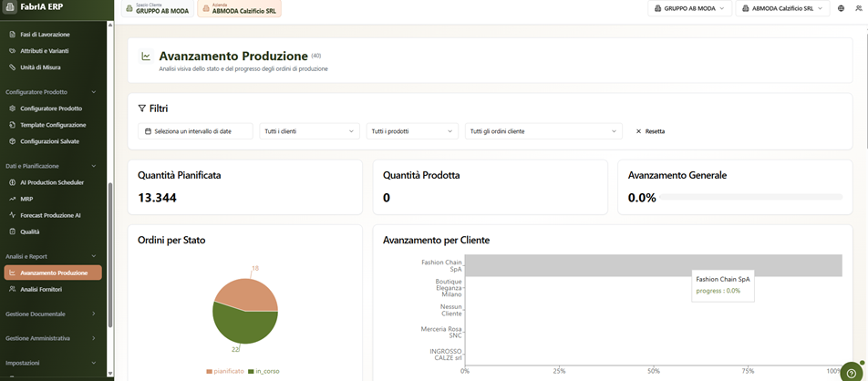Open the GRUPPO AB MODA dropdown in header
The height and width of the screenshot is (381, 868).
click(x=689, y=9)
